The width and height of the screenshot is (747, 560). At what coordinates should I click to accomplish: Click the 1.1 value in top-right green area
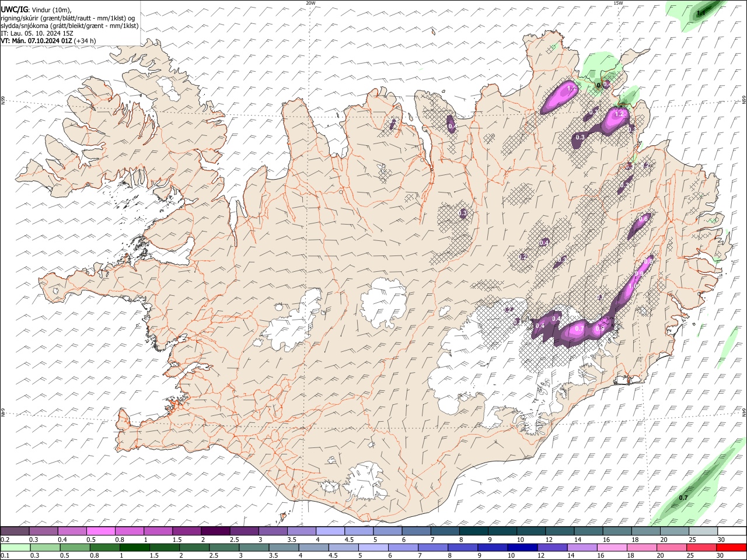(701, 12)
